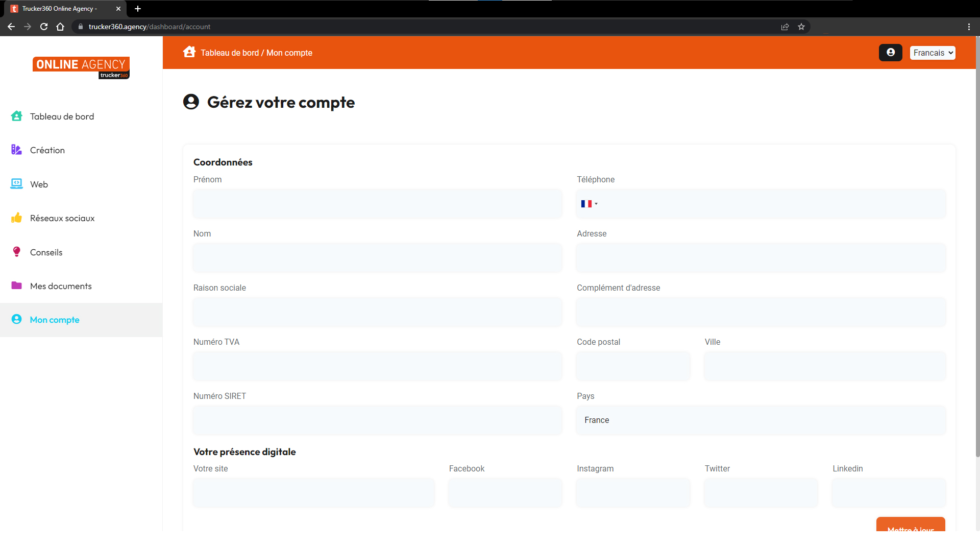Open Mes documents menu item

81,286
